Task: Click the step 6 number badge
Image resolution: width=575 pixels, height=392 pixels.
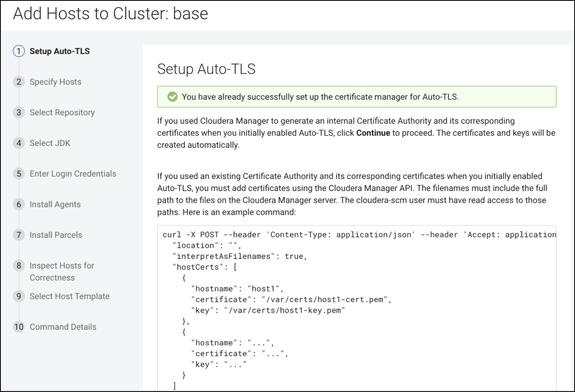Action: tap(19, 204)
